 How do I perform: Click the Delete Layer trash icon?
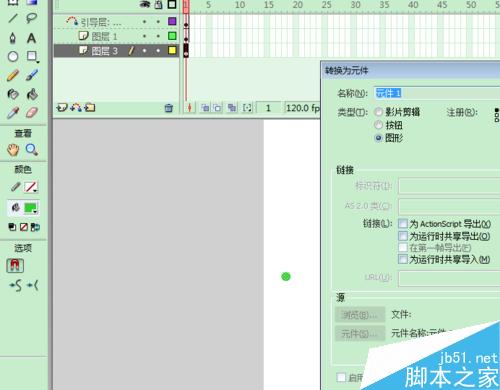169,108
